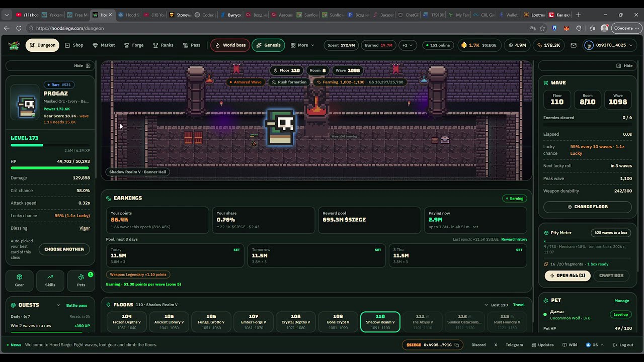Click the Choose Another card button
The width and height of the screenshot is (644, 362).
coord(64,249)
